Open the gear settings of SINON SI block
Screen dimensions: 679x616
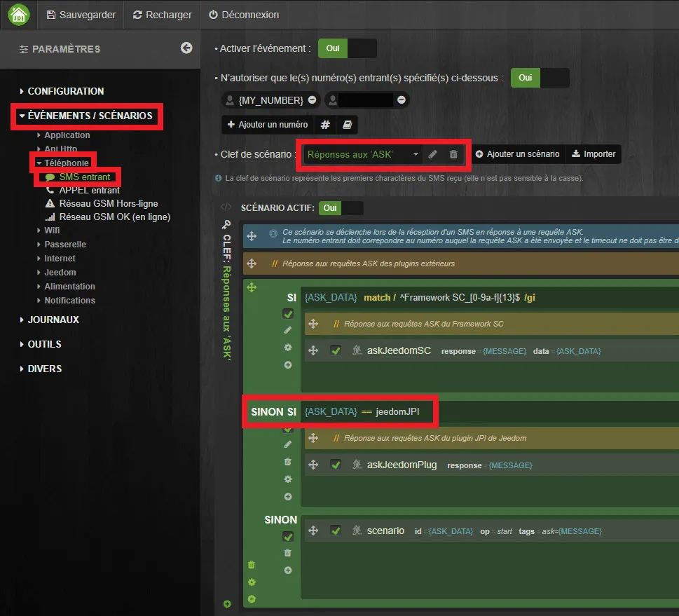tap(287, 479)
